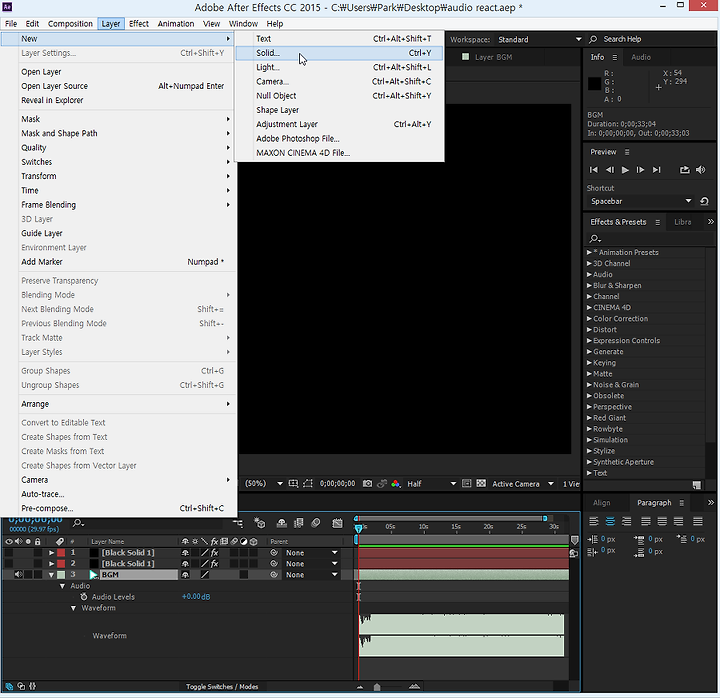Click the Audio Levels stopwatch icon
720x698 pixels.
tap(84, 597)
